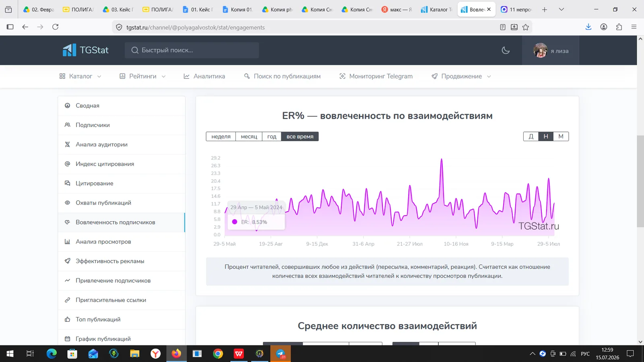
Task: Select the год period option
Action: [x=272, y=137]
